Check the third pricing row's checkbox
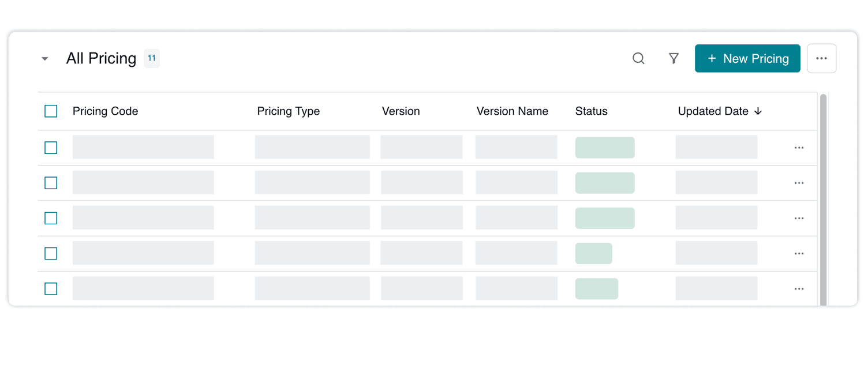 pyautogui.click(x=51, y=218)
